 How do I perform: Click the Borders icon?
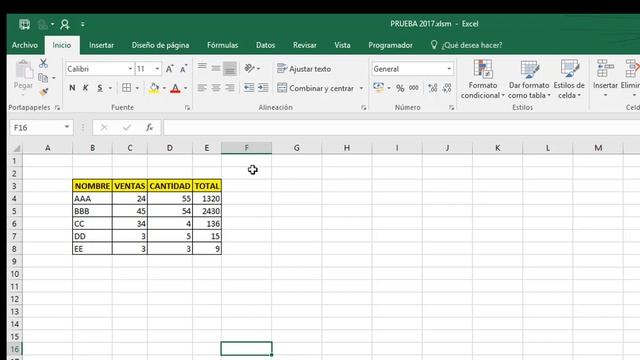[127, 88]
